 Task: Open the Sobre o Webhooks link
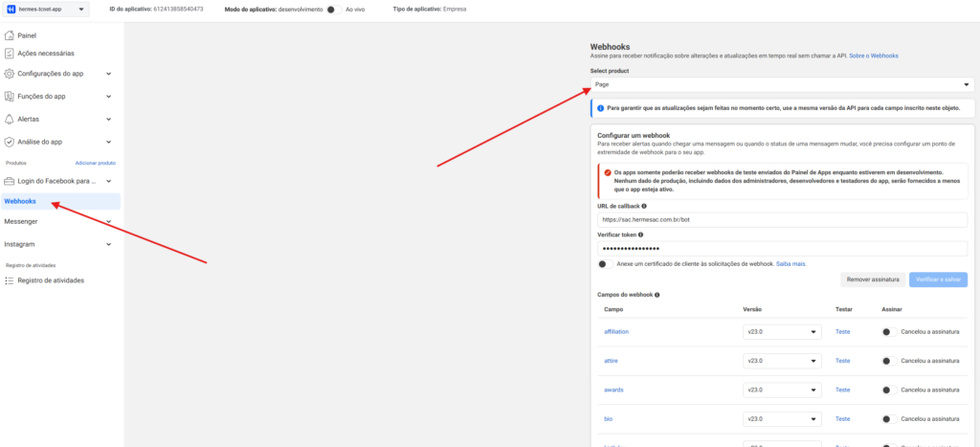pos(874,56)
